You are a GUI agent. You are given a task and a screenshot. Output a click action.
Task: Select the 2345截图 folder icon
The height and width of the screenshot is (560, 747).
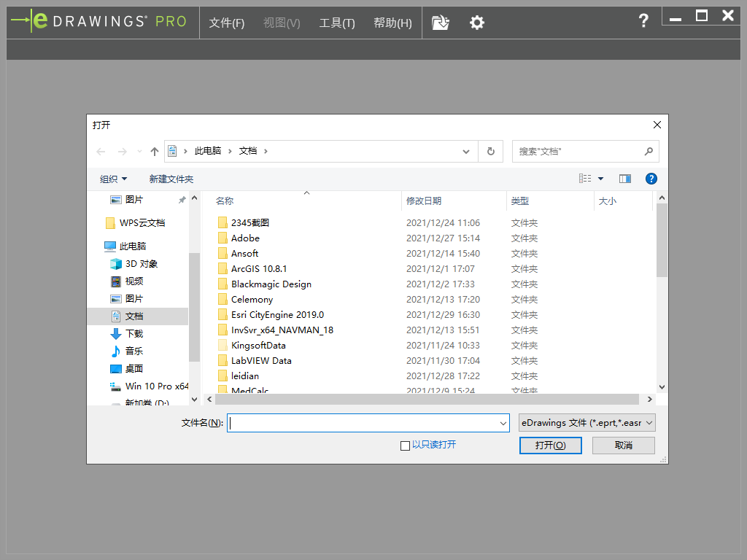click(x=222, y=222)
